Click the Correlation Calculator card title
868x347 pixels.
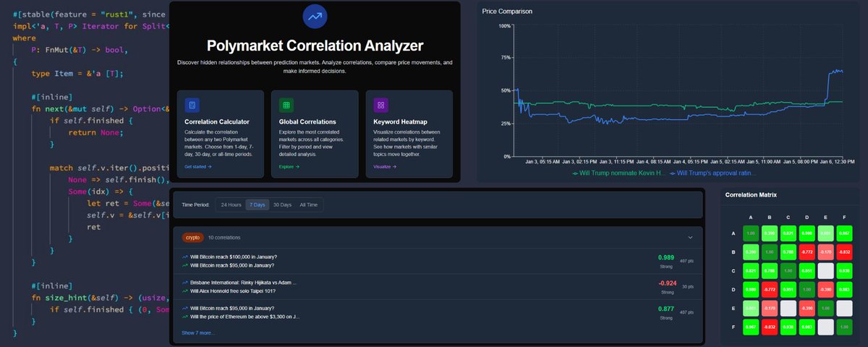pyautogui.click(x=216, y=122)
